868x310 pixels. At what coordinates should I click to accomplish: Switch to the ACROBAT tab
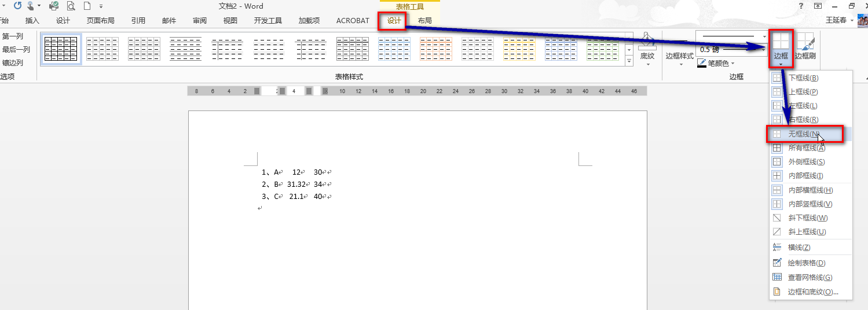353,20
